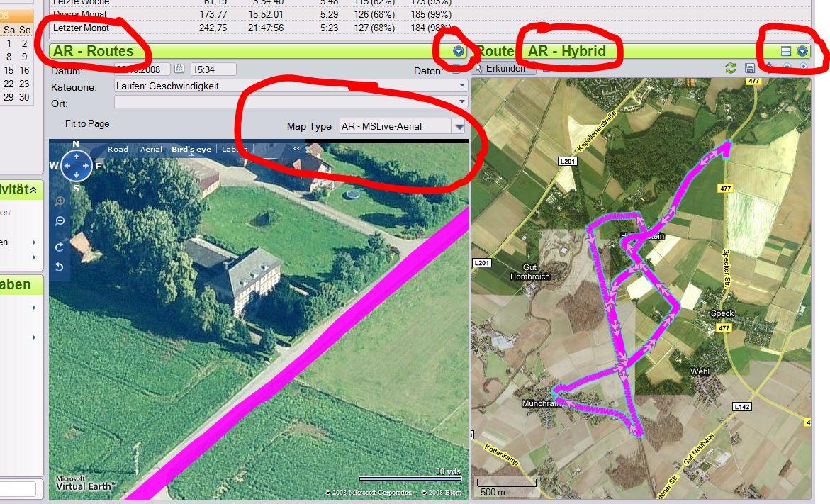
Task: Open the AR - Routes panel menu arrow
Action: [459, 51]
